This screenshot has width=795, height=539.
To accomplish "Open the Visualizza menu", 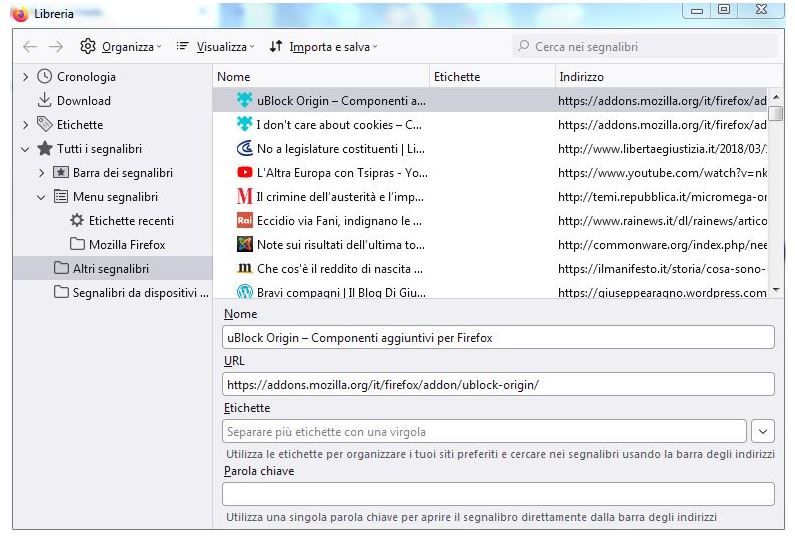I will (x=215, y=47).
